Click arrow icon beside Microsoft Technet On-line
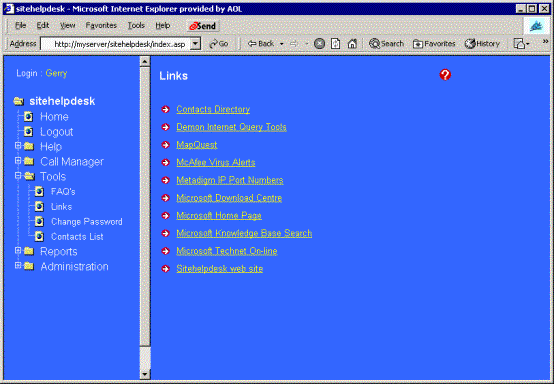The image size is (554, 384). click(165, 251)
